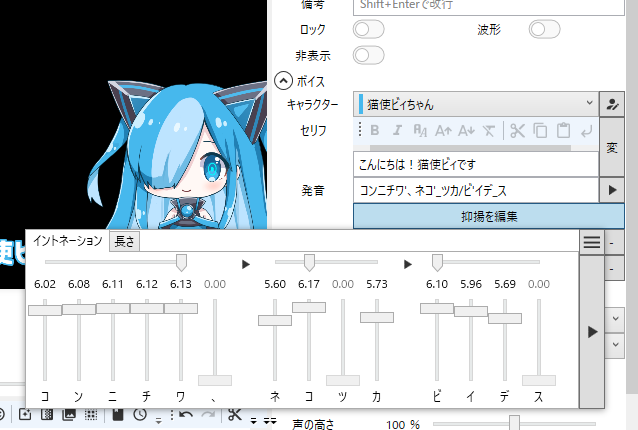Click the sparkle add-item icon in the timeline toolbar
The width and height of the screenshot is (638, 430).
pyautogui.click(x=25, y=414)
